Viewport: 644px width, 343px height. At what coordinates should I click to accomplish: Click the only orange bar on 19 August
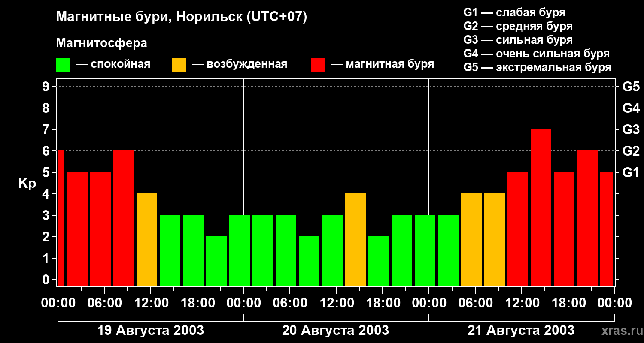(x=147, y=240)
